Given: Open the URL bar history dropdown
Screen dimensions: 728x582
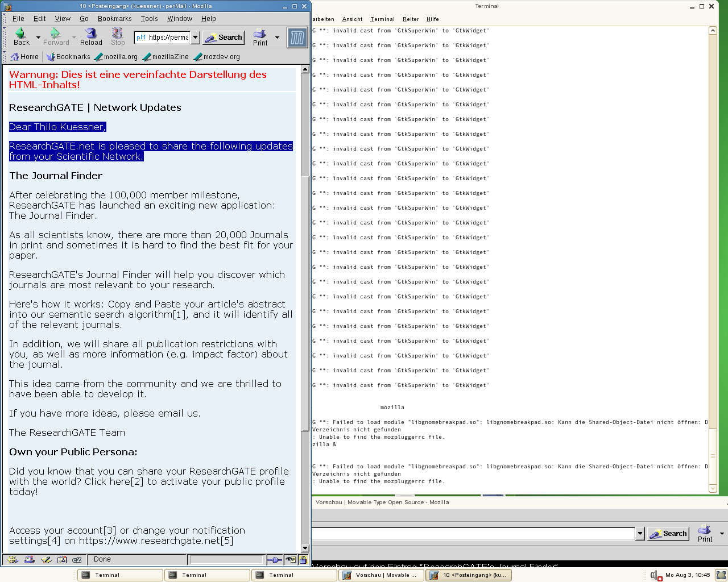Looking at the screenshot, I should (195, 38).
